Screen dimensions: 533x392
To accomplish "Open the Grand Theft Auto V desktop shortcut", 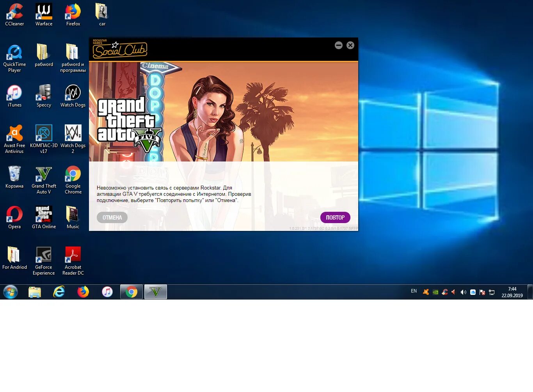I will (x=44, y=180).
